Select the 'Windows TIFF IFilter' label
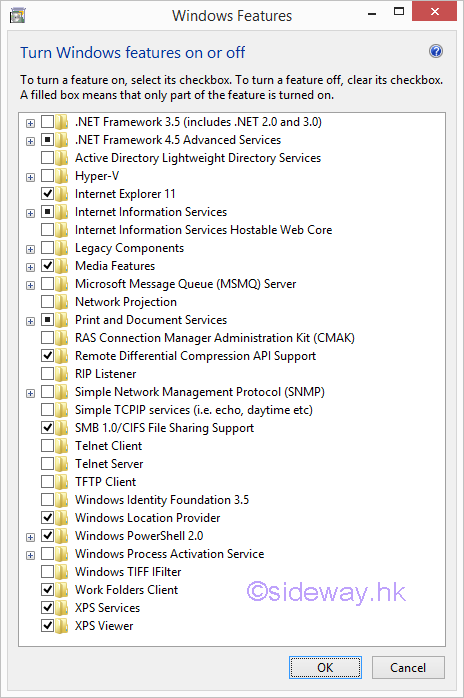The height and width of the screenshot is (698, 464). pyautogui.click(x=128, y=572)
